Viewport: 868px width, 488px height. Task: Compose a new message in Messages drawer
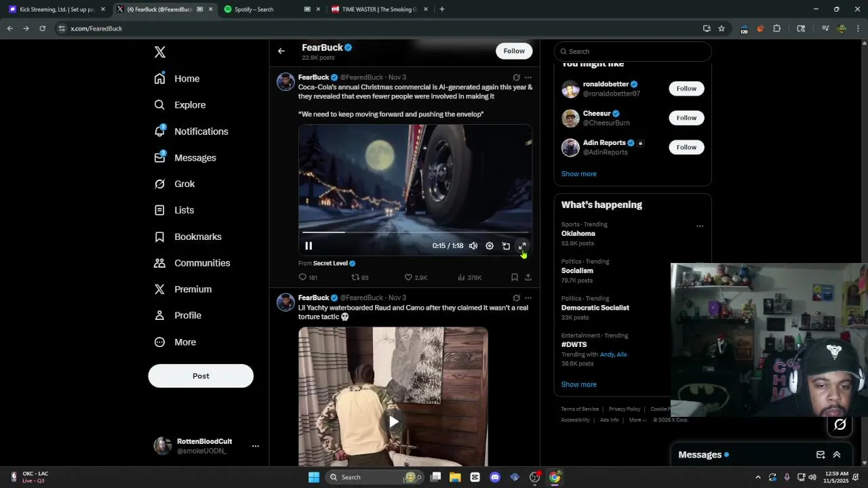(821, 455)
